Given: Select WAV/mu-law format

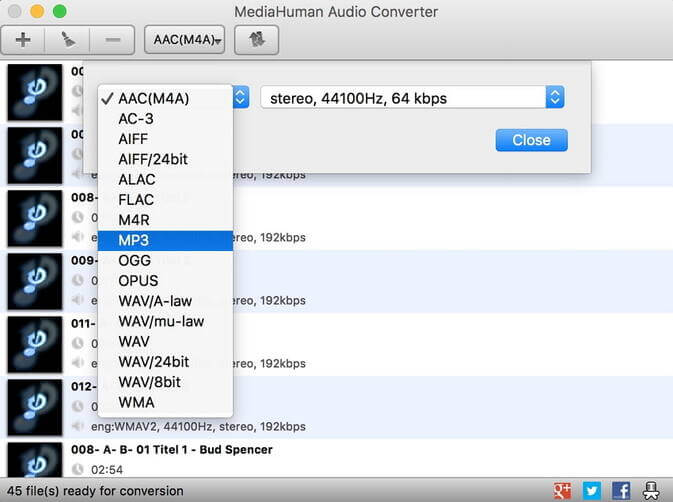Looking at the screenshot, I should click(165, 321).
